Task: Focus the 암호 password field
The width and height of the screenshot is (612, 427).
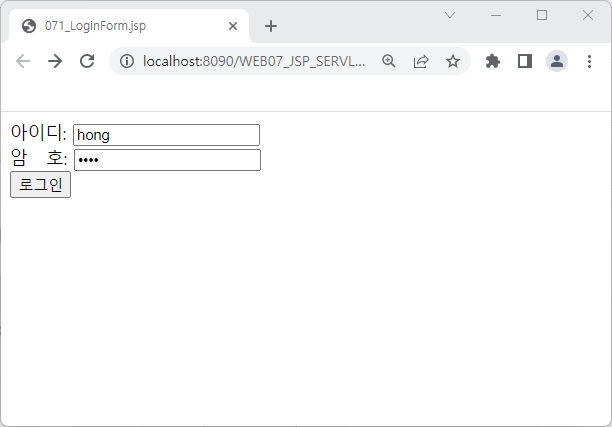Action: (167, 160)
